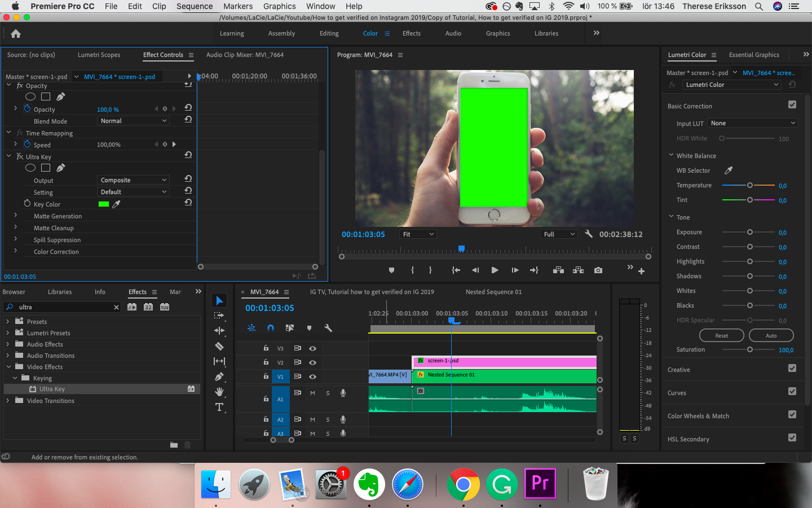Open the Sequence menu
Screen dimensions: 812x508
(195, 6)
